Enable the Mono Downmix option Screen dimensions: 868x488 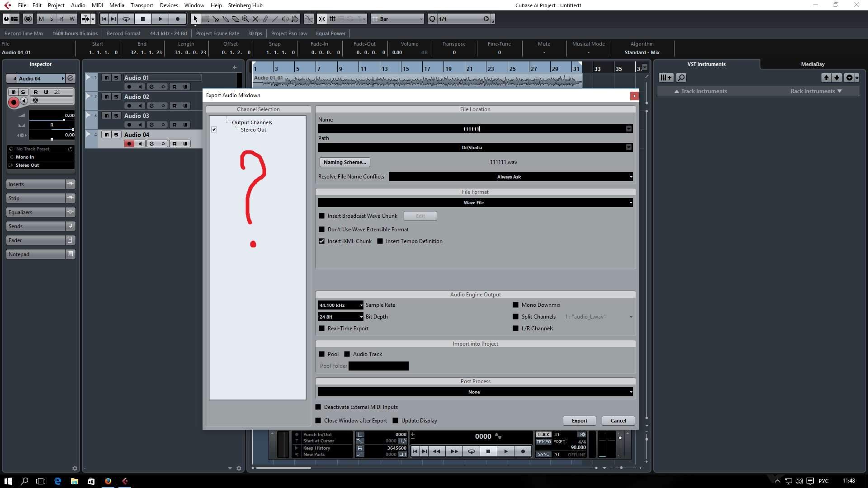(515, 305)
